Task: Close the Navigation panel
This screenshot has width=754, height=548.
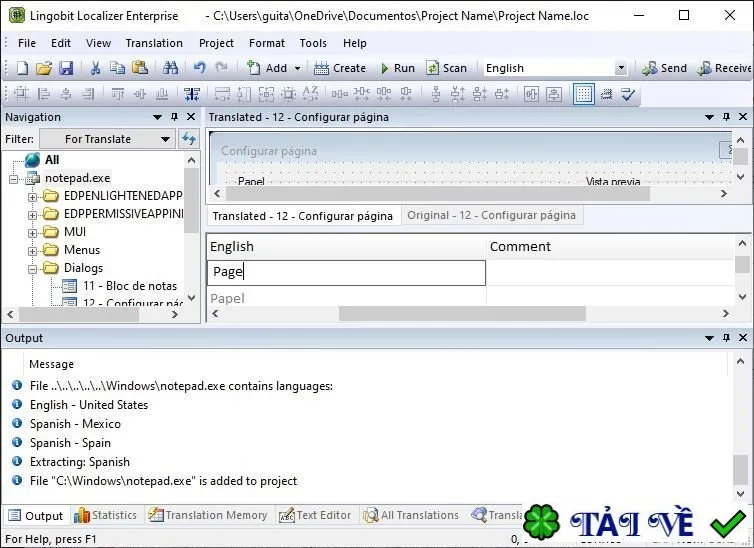Action: (191, 117)
